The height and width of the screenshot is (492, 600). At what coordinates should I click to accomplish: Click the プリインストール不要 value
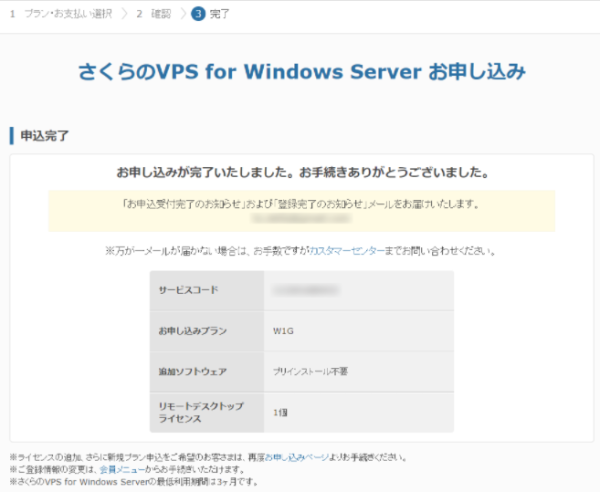coord(310,371)
